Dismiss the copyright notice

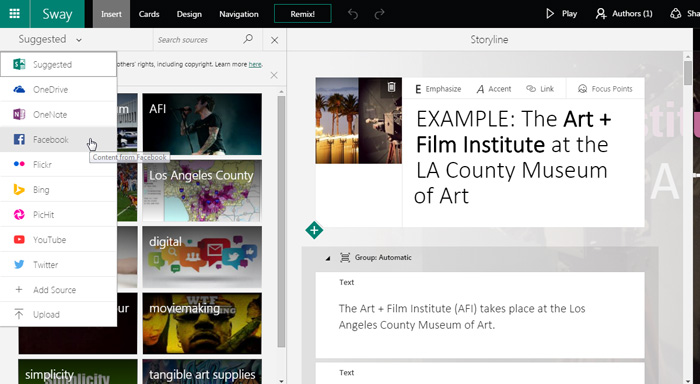pos(274,75)
